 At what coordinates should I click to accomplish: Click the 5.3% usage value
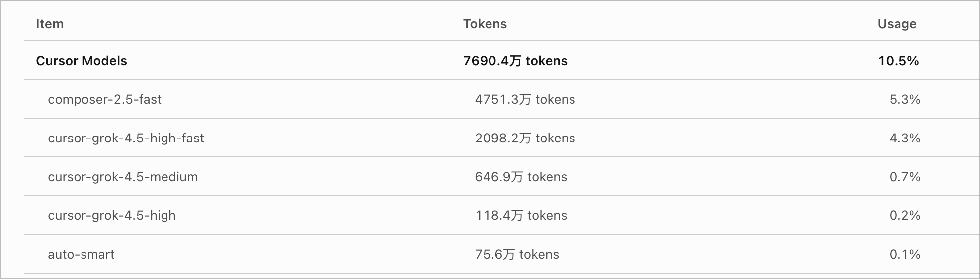[905, 99]
